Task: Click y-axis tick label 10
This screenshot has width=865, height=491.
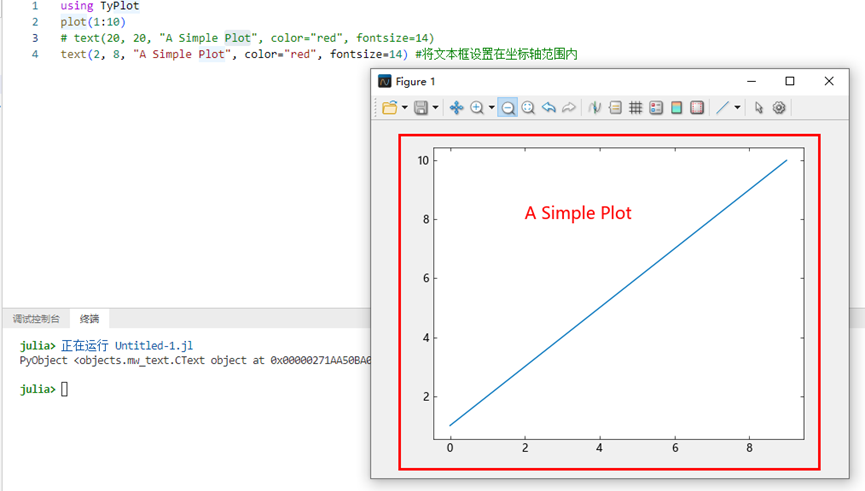Action: pos(423,161)
